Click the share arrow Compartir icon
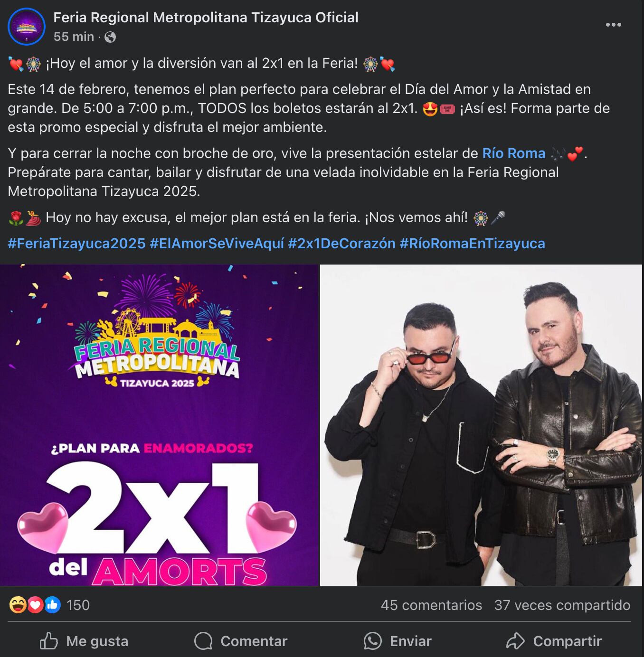644x657 pixels. (516, 641)
